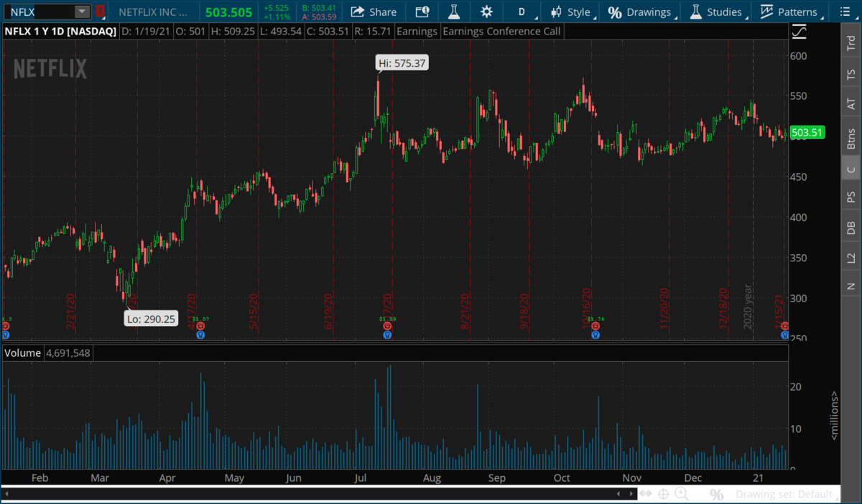Open the Patterns menu

789,11
